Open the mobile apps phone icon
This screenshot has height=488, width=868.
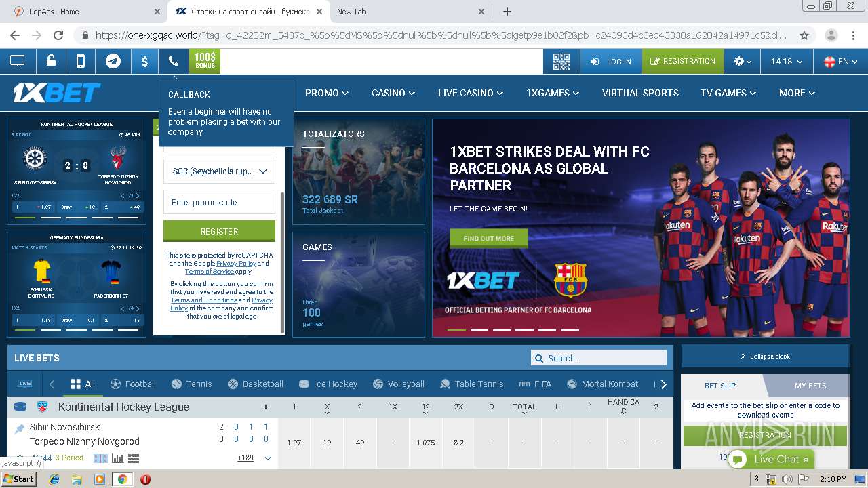tap(81, 62)
